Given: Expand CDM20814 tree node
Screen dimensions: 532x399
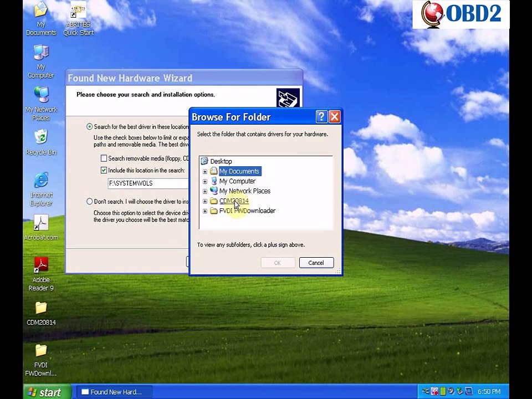Looking at the screenshot, I should [x=205, y=201].
